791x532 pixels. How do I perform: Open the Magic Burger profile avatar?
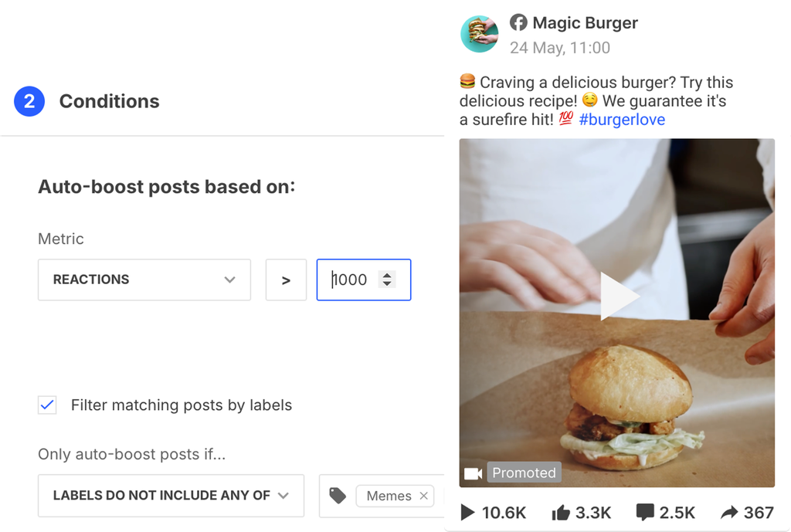tap(479, 34)
